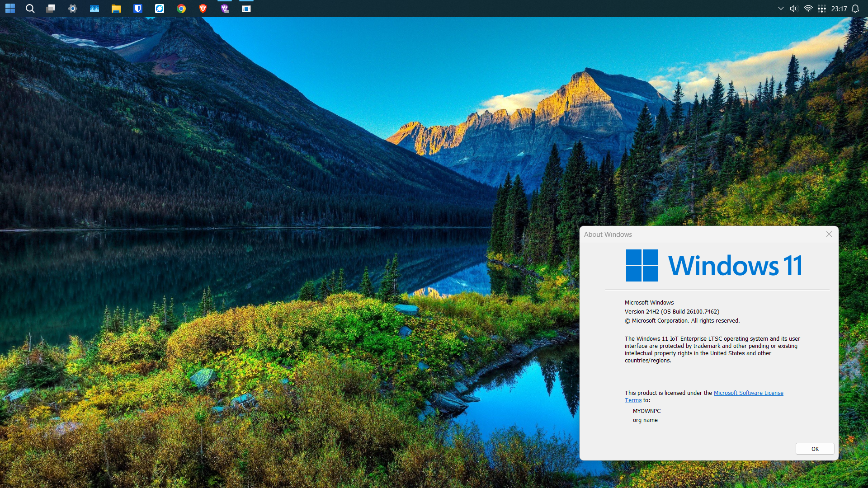This screenshot has width=868, height=488.
Task: Open File Explorer folder icon
Action: click(x=116, y=9)
